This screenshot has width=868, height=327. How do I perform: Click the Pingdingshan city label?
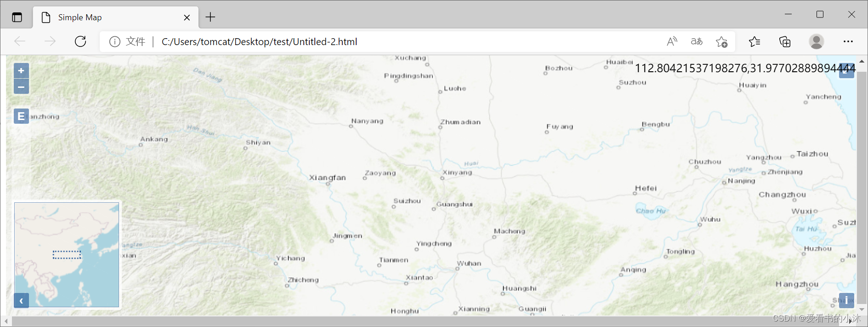408,76
